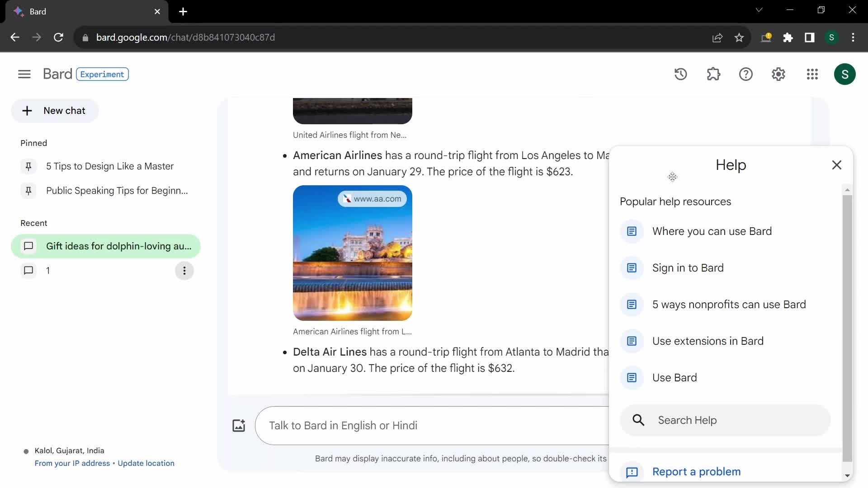Click the New chat plus icon
The width and height of the screenshot is (868, 488).
point(26,110)
